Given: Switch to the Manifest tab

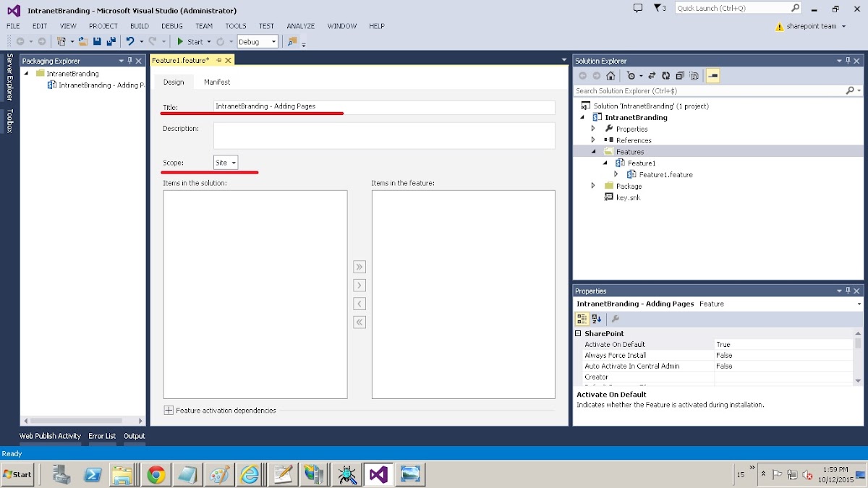Looking at the screenshot, I should (x=217, y=82).
